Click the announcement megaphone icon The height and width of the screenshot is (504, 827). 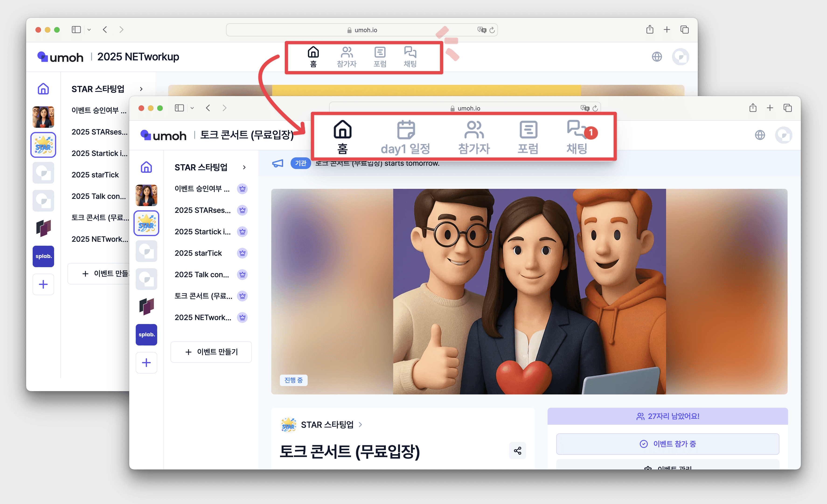[x=278, y=163]
